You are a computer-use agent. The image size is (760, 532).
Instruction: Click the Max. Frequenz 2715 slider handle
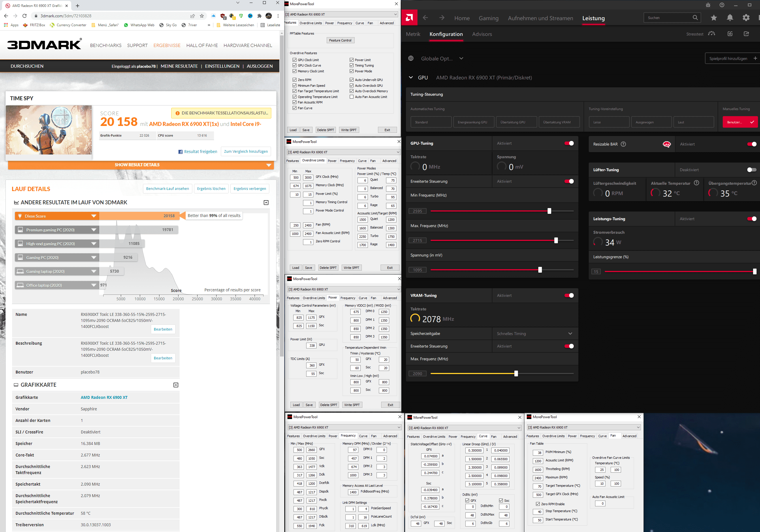coord(556,241)
